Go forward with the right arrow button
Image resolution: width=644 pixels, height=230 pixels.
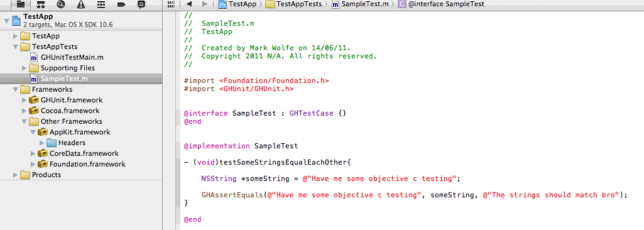pyautogui.click(x=205, y=4)
